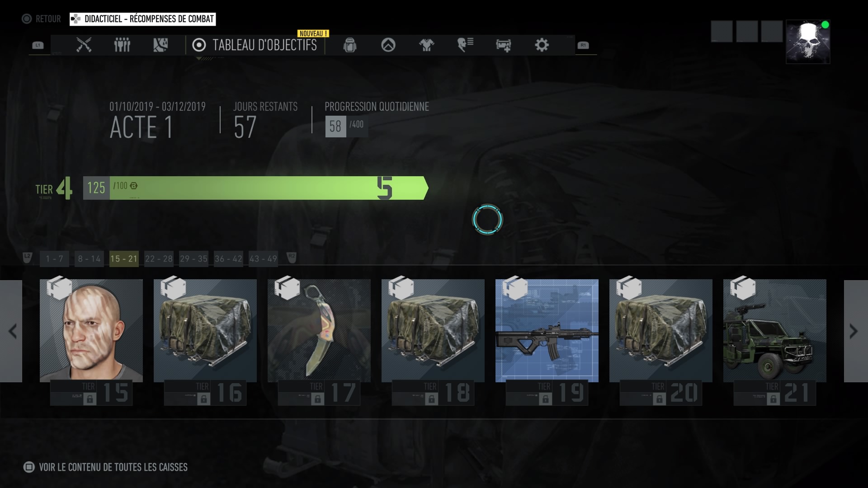868x488 pixels.
Task: Select the Tier 19 rifle blueprint reward
Action: point(547,331)
